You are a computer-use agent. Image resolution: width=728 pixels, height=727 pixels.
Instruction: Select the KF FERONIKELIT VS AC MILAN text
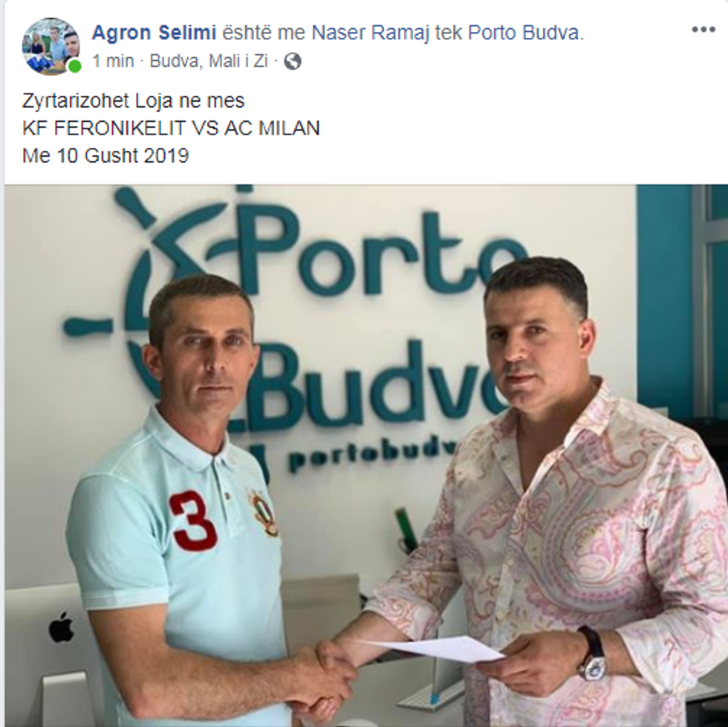click(x=171, y=128)
